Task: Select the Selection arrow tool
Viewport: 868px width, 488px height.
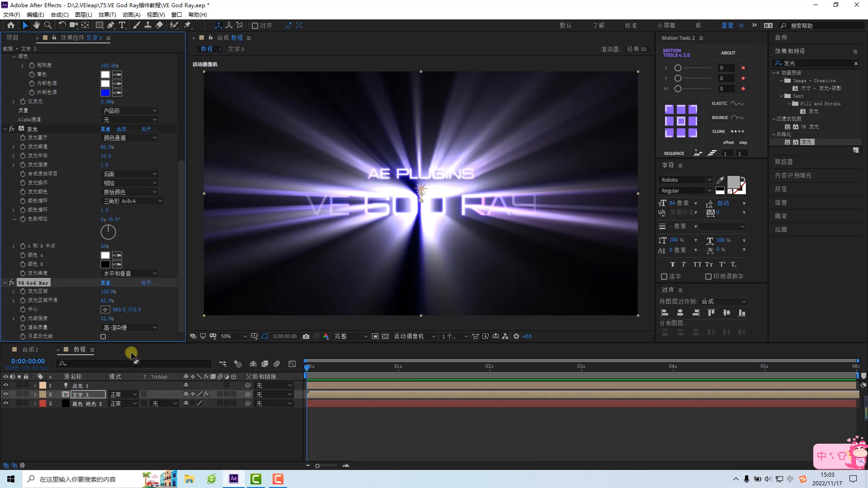Action: 25,25
